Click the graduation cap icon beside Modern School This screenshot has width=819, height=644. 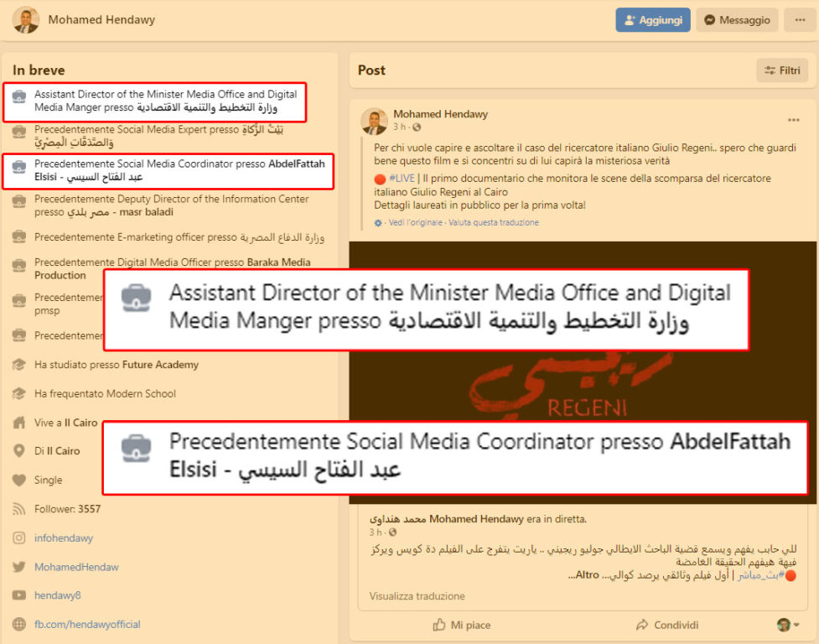[18, 393]
